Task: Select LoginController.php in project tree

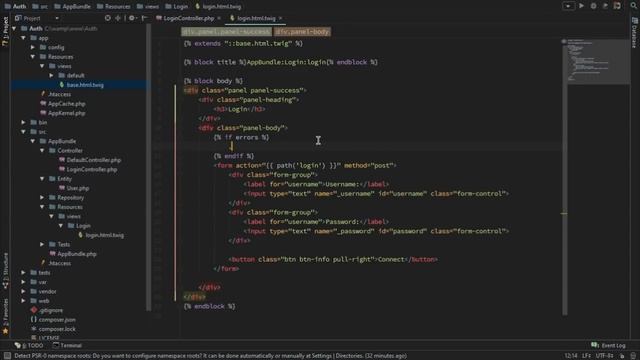Action: tap(88, 169)
